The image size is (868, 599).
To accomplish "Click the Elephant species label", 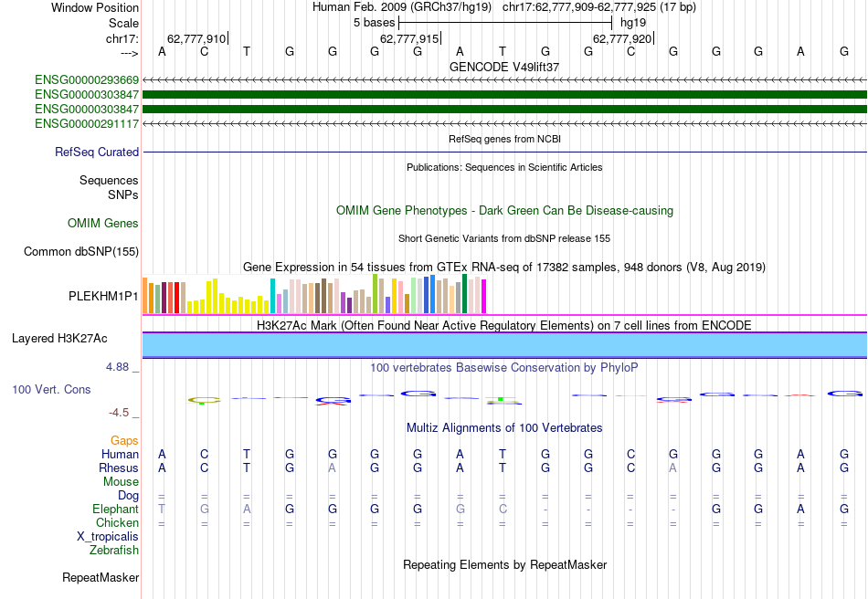I will click(115, 509).
